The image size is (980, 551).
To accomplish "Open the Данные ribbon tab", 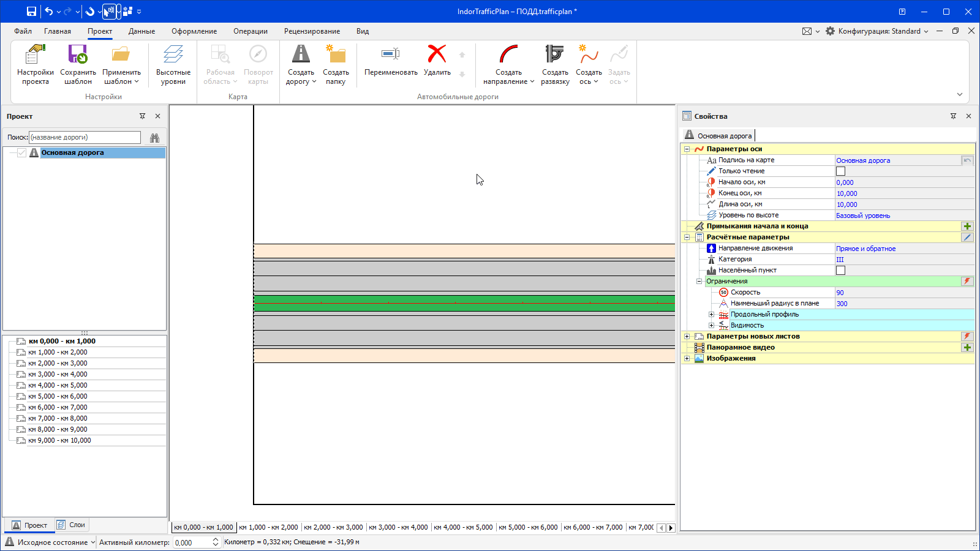I will click(x=141, y=31).
